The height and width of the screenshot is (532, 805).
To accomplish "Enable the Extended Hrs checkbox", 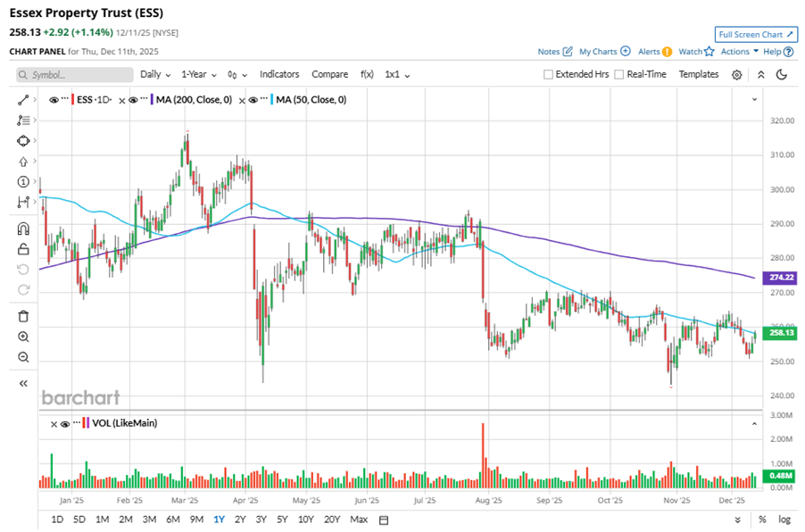I will pyautogui.click(x=548, y=74).
